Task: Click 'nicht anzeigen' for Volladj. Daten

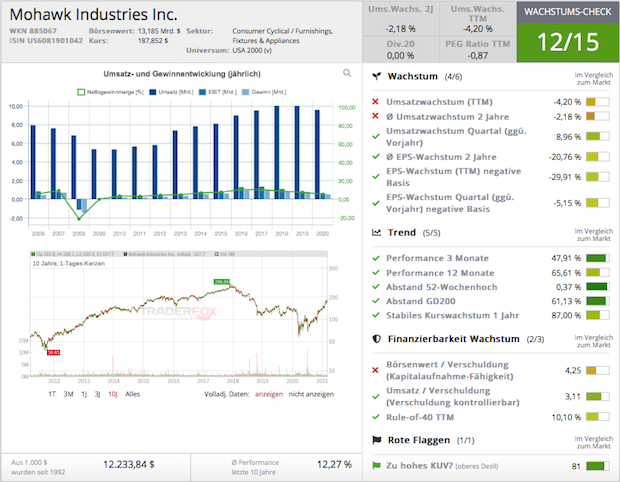Action: [311, 394]
